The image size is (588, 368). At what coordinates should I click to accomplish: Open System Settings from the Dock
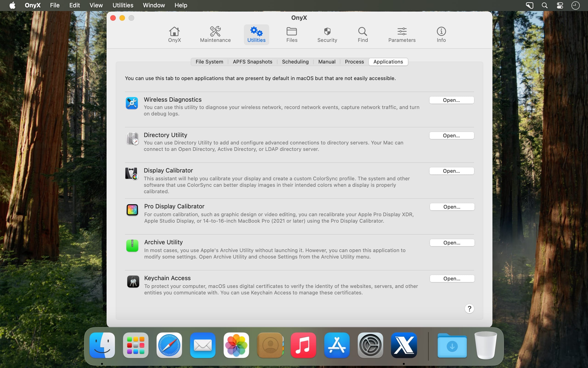pyautogui.click(x=370, y=345)
